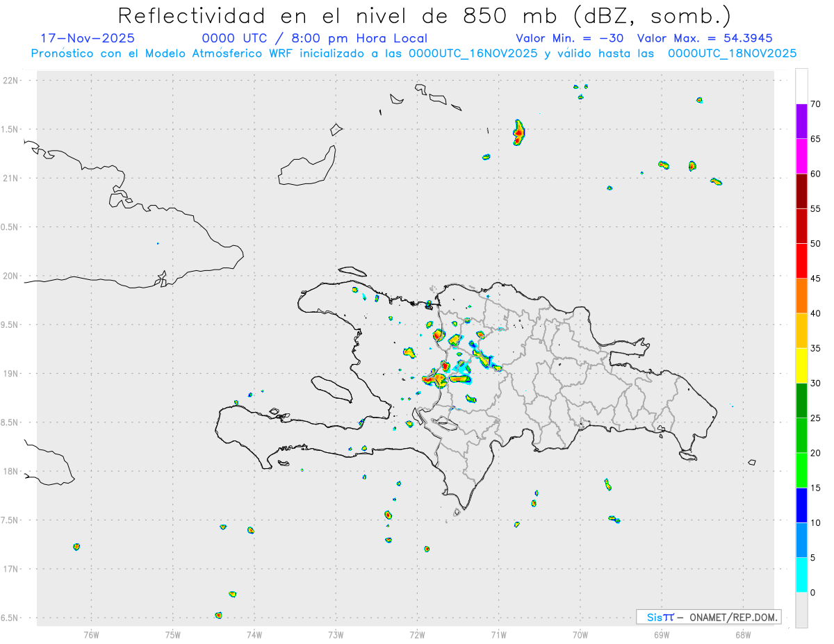Screen dimensions: 834x644
Task: Click the 'Valor Max. = 54.3945' text
Action: (705, 38)
